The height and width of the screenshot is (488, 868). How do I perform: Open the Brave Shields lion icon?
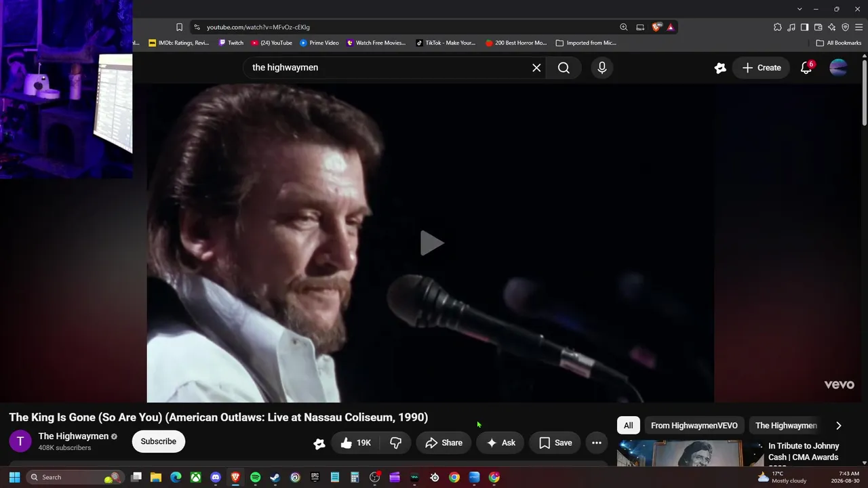click(x=656, y=27)
